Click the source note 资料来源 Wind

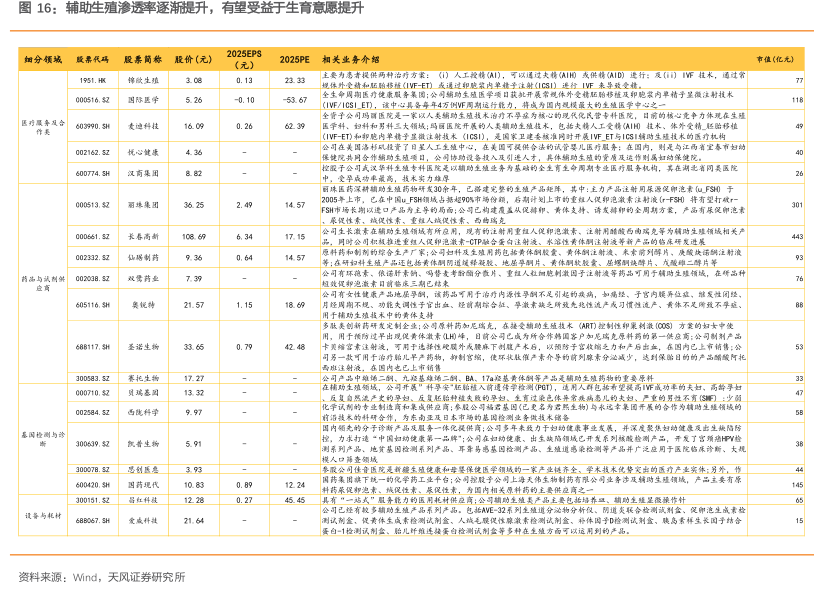(x=102, y=576)
